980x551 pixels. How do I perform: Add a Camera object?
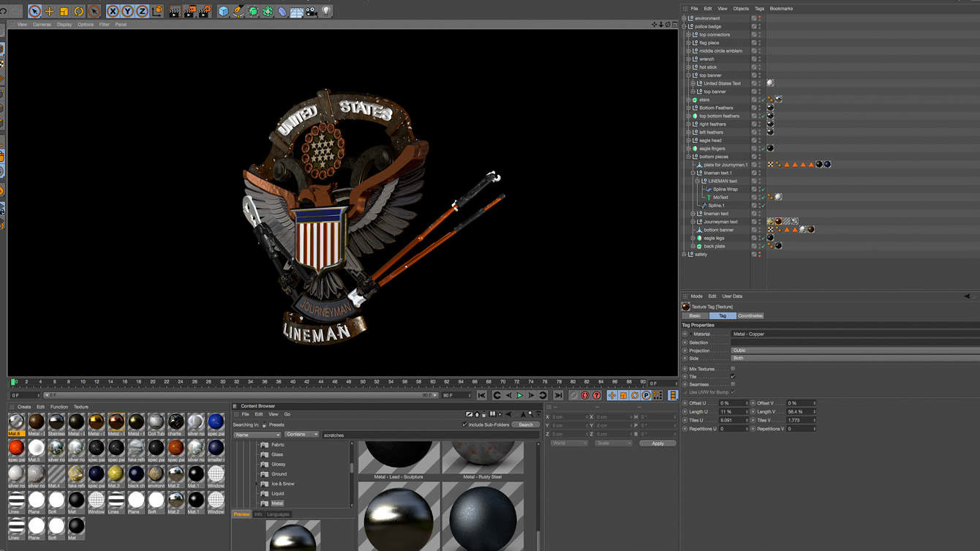(x=312, y=12)
